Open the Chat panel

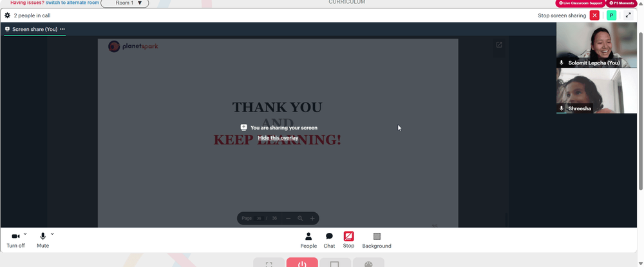[x=329, y=241]
